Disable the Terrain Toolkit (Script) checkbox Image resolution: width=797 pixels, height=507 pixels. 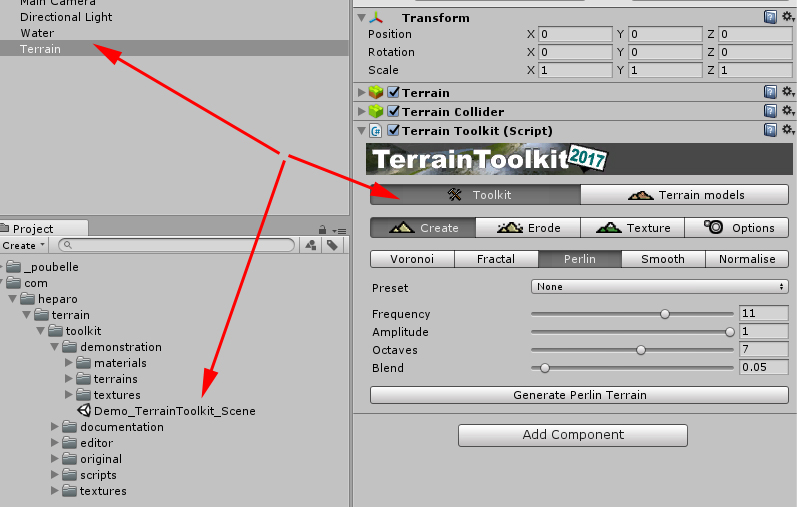393,130
